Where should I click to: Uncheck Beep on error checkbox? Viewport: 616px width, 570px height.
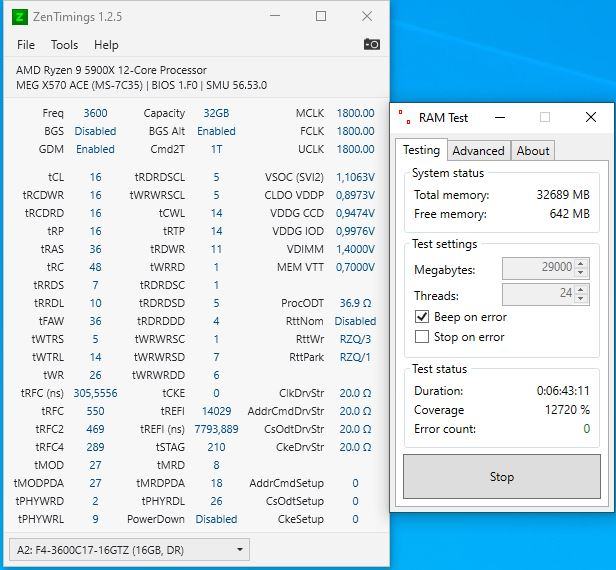pyautogui.click(x=422, y=317)
